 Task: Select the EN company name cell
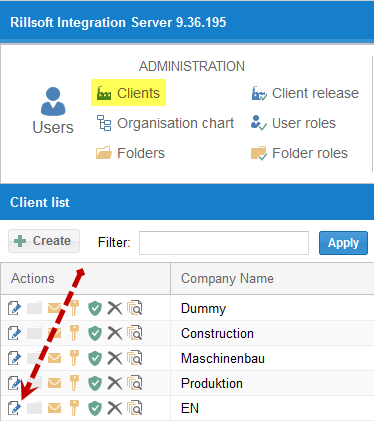coord(272,408)
